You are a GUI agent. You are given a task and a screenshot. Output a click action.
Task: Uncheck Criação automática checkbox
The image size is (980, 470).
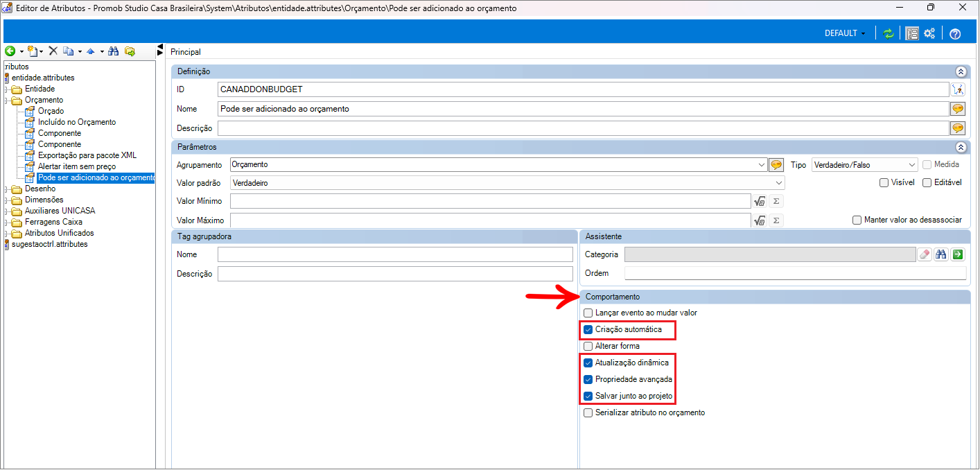(588, 329)
